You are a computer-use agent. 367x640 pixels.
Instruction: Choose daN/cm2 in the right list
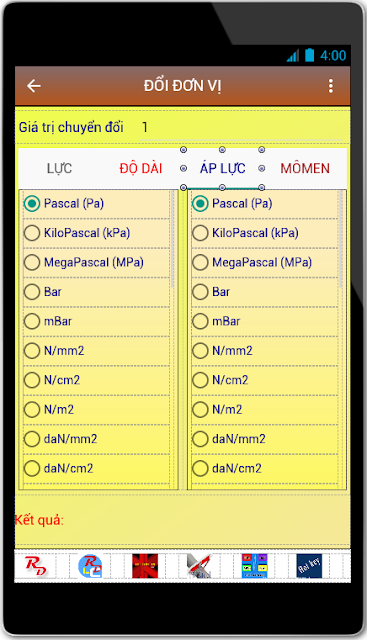265,468
